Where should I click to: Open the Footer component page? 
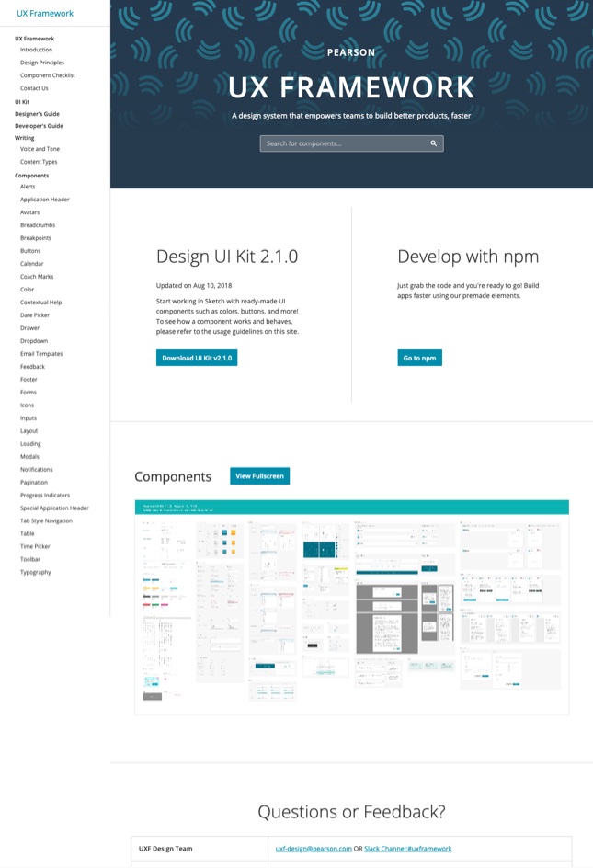pyautogui.click(x=29, y=379)
